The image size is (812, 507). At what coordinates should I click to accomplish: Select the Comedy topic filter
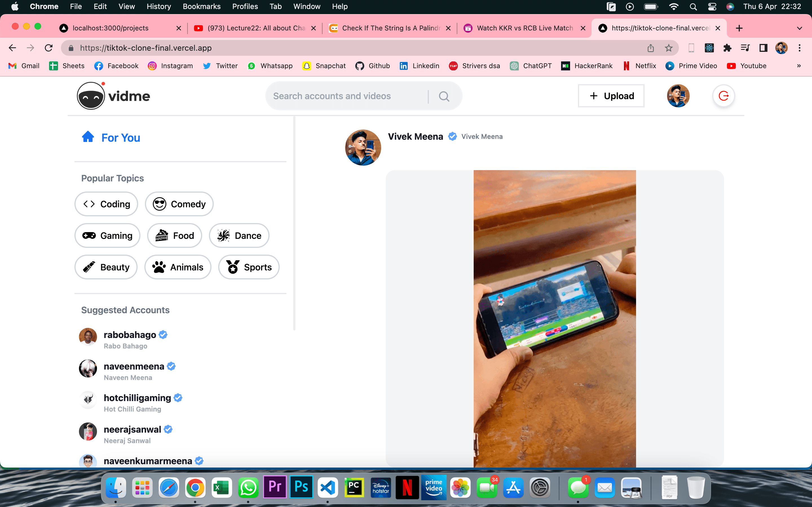[x=178, y=204]
